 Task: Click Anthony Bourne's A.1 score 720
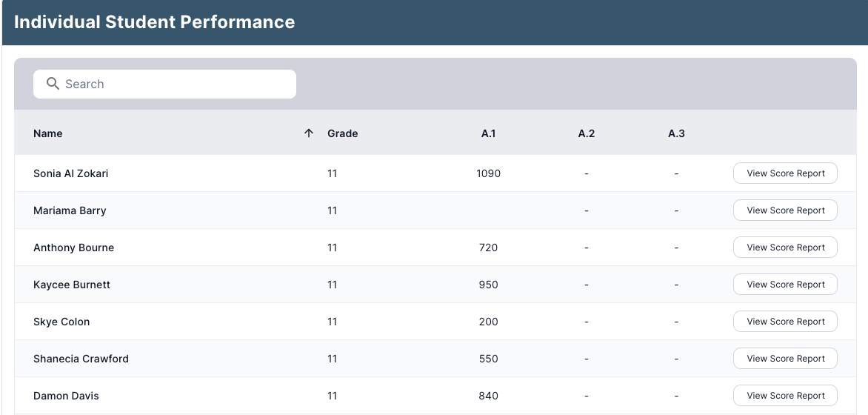[x=488, y=248]
